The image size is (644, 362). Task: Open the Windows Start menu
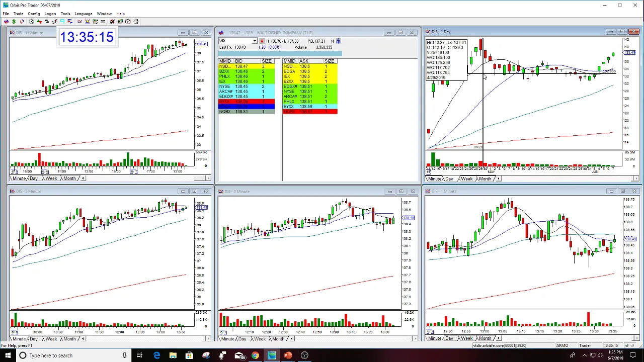(x=8, y=355)
